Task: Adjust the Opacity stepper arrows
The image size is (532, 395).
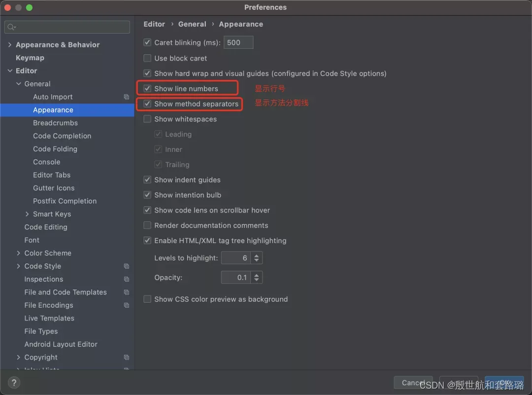Action: pos(257,278)
